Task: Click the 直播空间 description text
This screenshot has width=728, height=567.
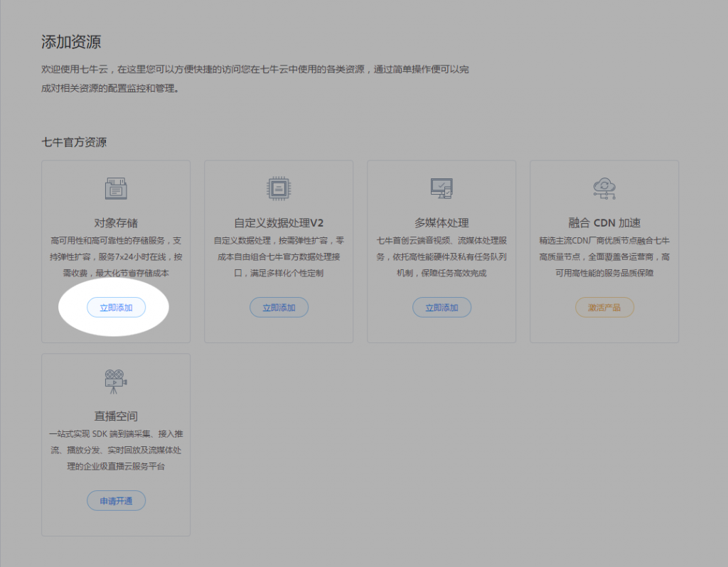Action: tap(116, 450)
